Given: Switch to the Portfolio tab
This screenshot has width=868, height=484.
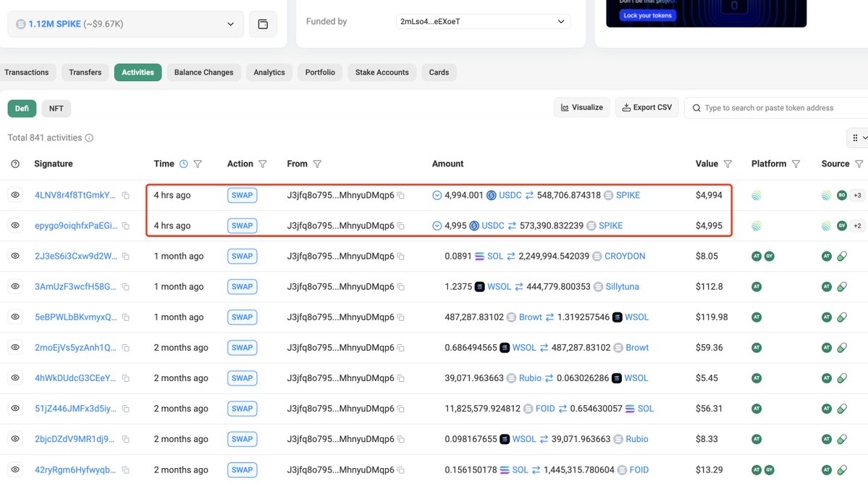Looking at the screenshot, I should 319,72.
